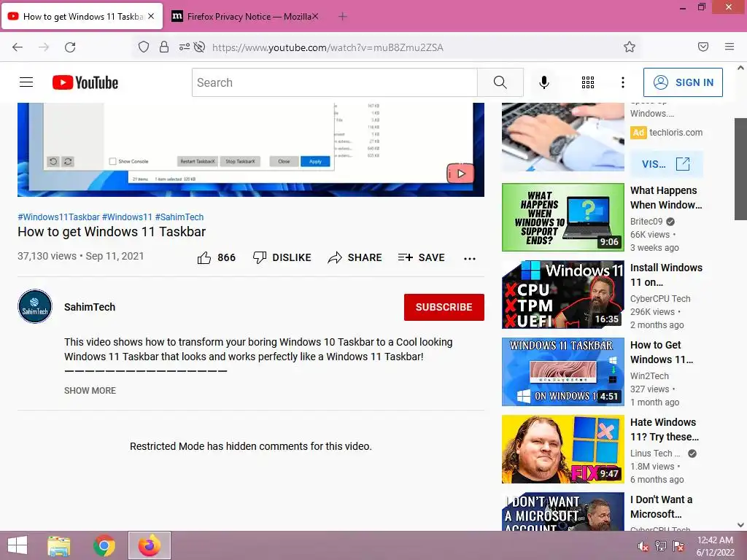Open the #SahimTech hashtag link
Screen dimensions: 747x560
[x=179, y=217]
